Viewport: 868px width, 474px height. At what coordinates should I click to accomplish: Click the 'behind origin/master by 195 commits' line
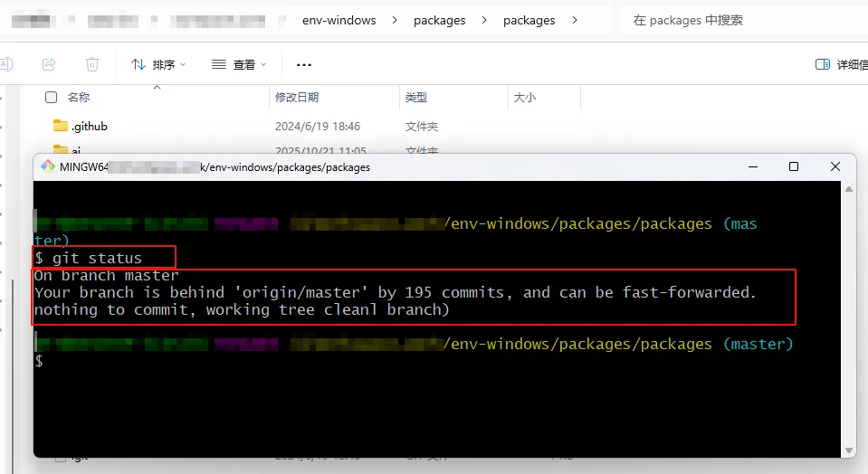tap(395, 292)
